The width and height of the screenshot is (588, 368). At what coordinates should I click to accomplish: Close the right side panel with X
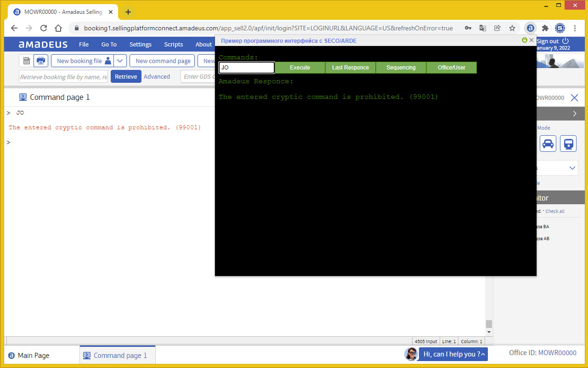click(574, 98)
